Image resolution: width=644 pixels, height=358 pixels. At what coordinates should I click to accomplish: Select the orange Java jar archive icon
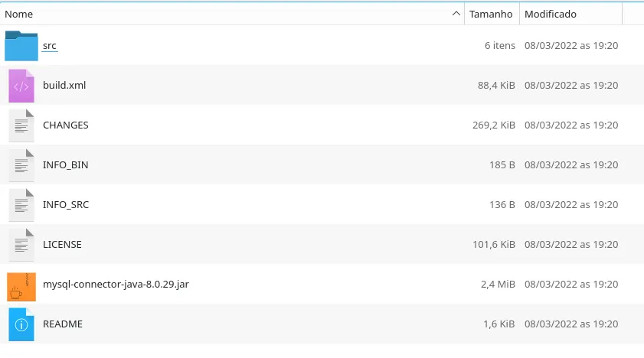(x=21, y=287)
